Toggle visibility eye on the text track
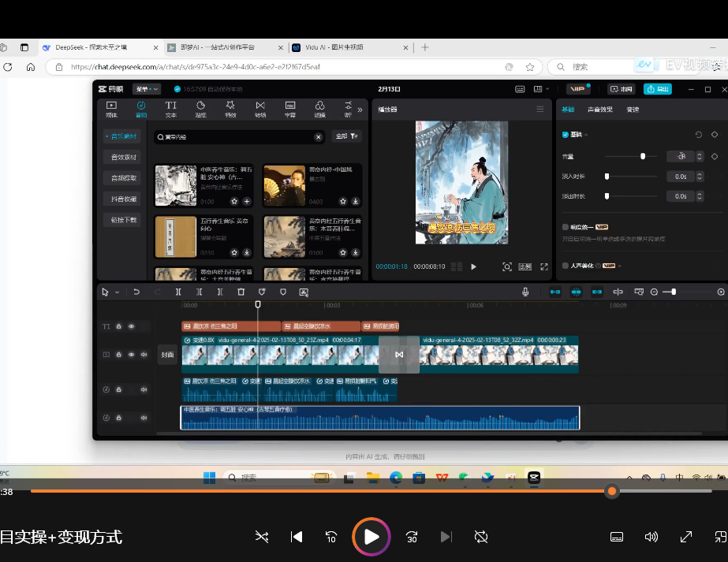Image resolution: width=728 pixels, height=562 pixels. pyautogui.click(x=132, y=326)
